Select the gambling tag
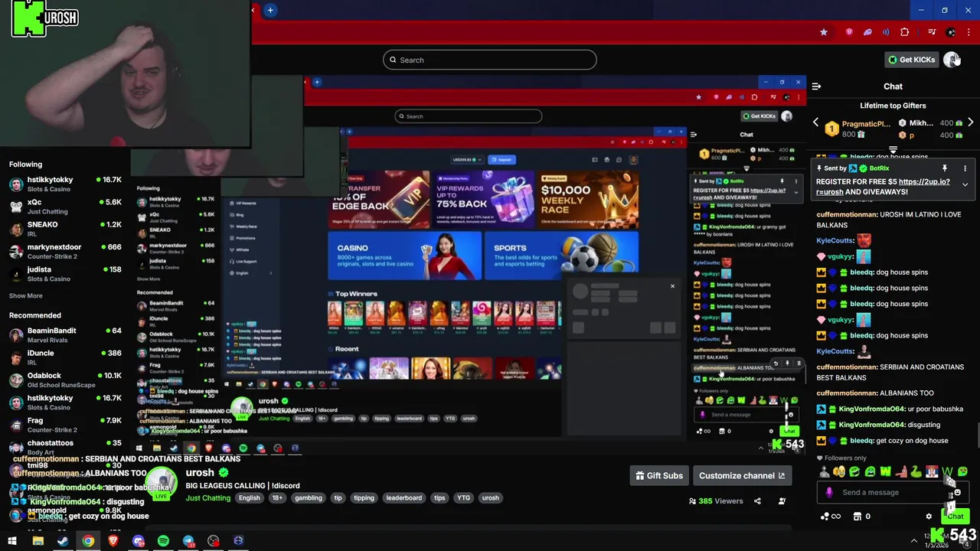 [309, 498]
